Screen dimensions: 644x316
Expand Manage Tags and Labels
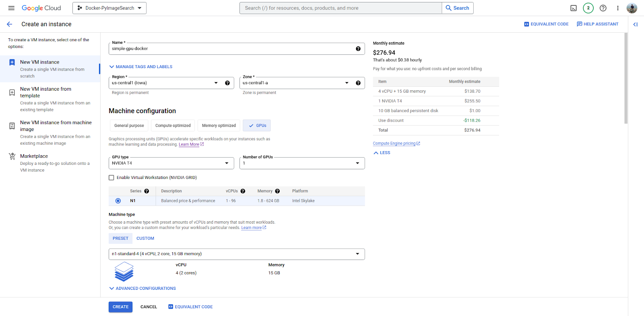[x=140, y=67]
